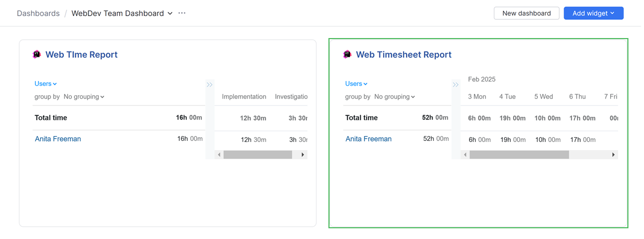Click the Web Timesheet Report widget icon
644x239 pixels.
[x=347, y=54]
